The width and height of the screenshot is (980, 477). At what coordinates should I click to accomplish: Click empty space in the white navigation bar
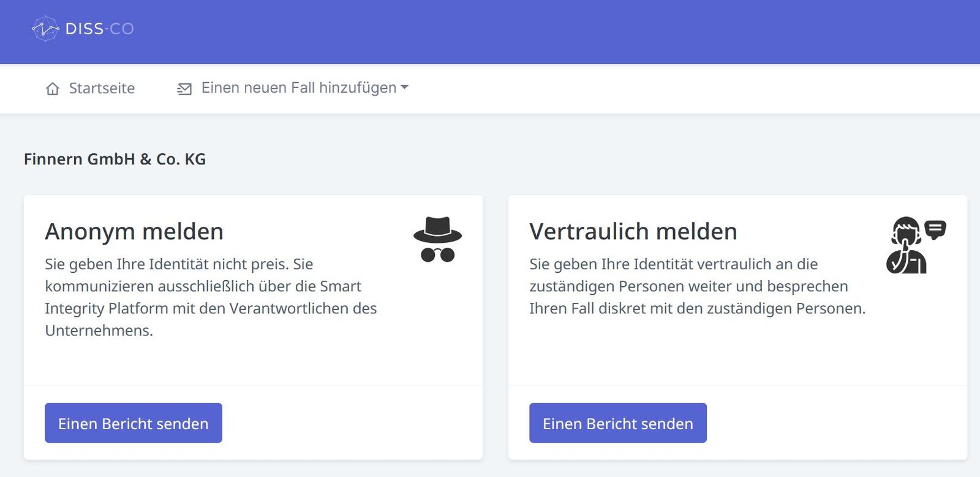(x=674, y=89)
